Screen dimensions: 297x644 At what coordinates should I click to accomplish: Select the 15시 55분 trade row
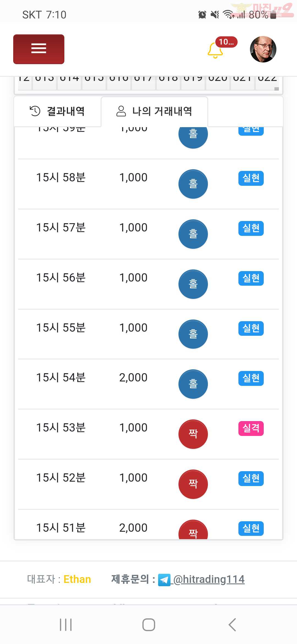coord(148,334)
